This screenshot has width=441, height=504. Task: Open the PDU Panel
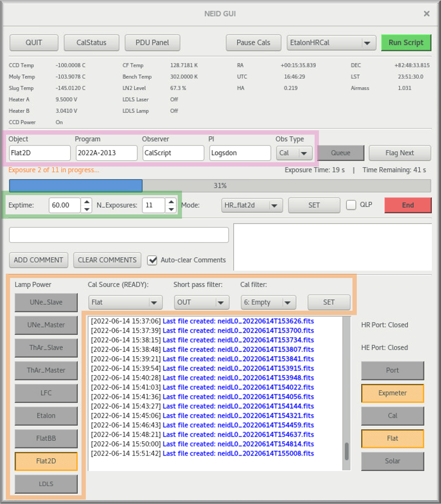(x=152, y=43)
